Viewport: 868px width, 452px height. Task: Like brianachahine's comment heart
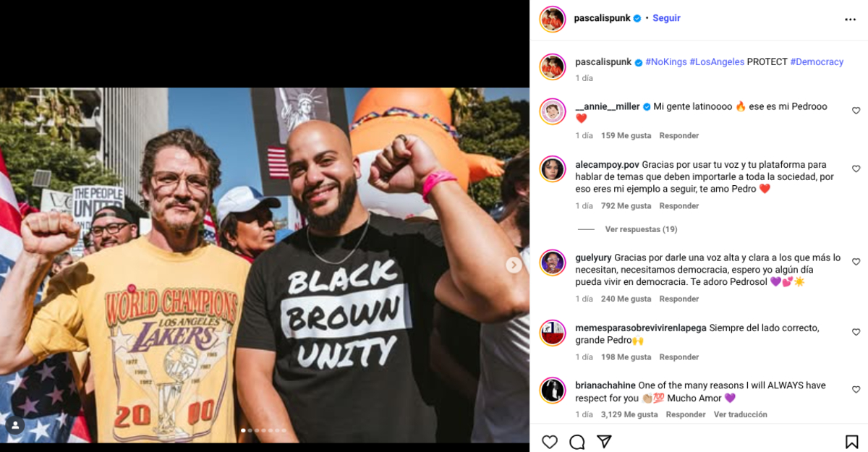[856, 389]
